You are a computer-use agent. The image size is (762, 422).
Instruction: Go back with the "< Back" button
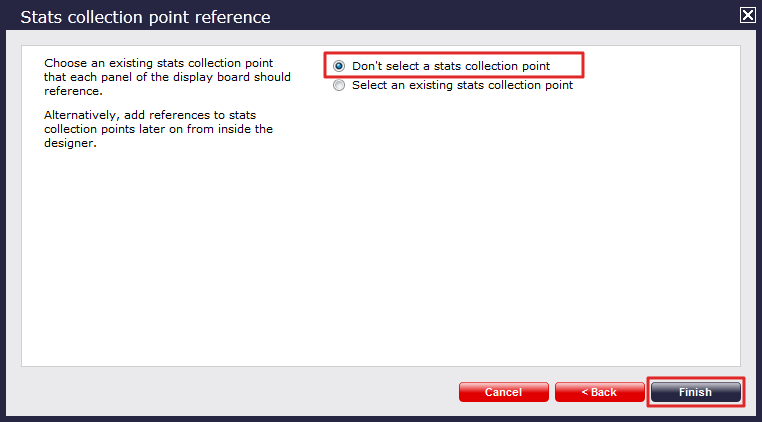click(x=600, y=392)
